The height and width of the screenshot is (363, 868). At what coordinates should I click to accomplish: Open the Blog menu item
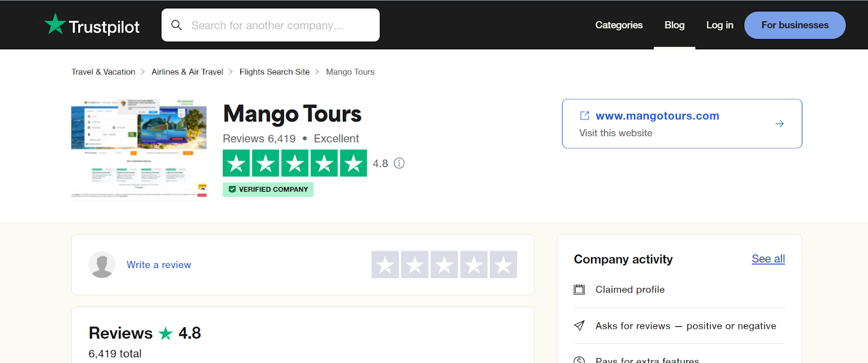[674, 25]
